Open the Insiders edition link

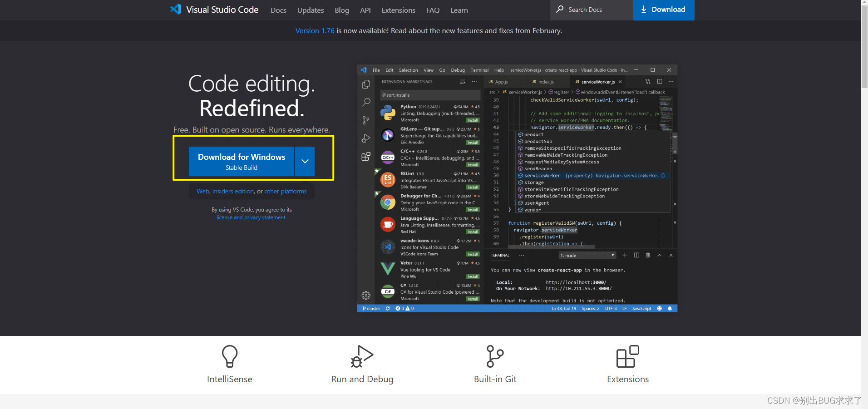[x=233, y=191]
